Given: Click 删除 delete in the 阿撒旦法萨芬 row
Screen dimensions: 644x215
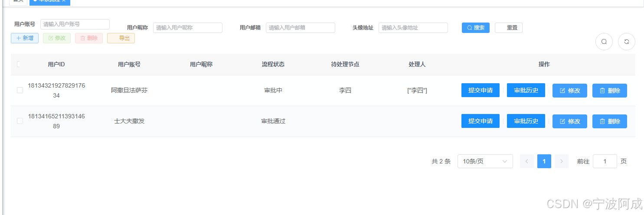Looking at the screenshot, I should click(x=610, y=91).
